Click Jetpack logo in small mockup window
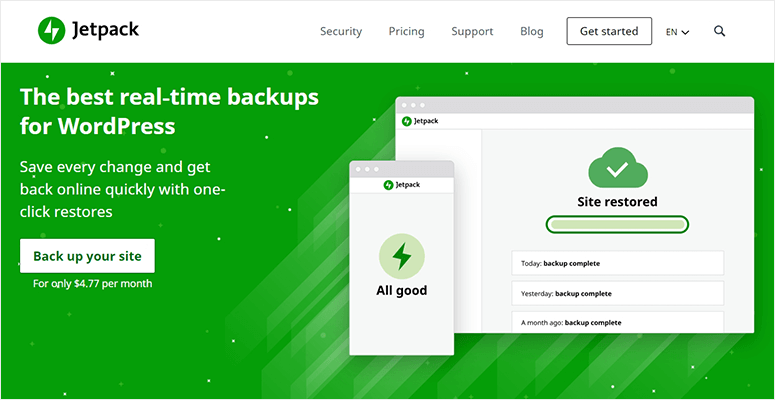Image resolution: width=775 pixels, height=400 pixels. point(401,185)
